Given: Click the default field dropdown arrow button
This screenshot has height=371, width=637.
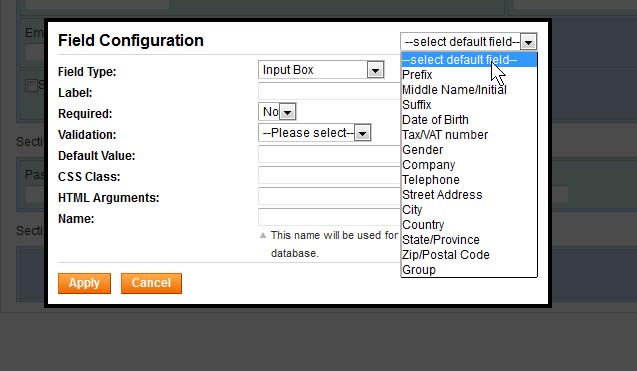Looking at the screenshot, I should 529,42.
